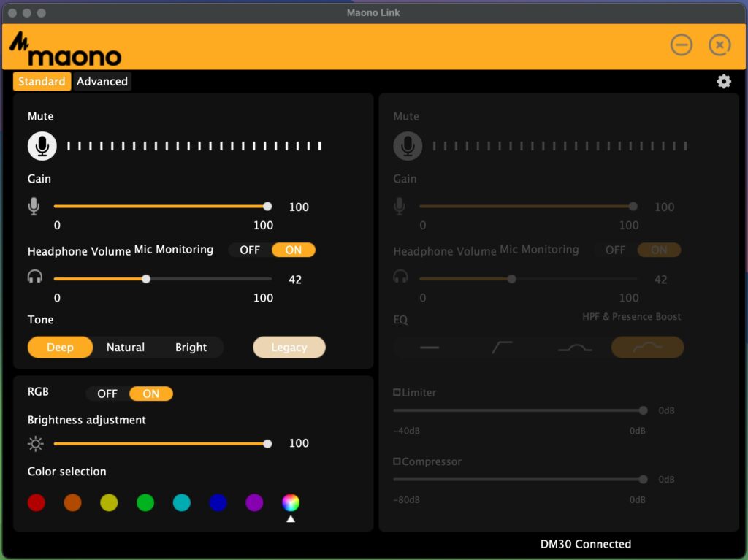Pick the rainbow multicolor swatch

coord(291,502)
